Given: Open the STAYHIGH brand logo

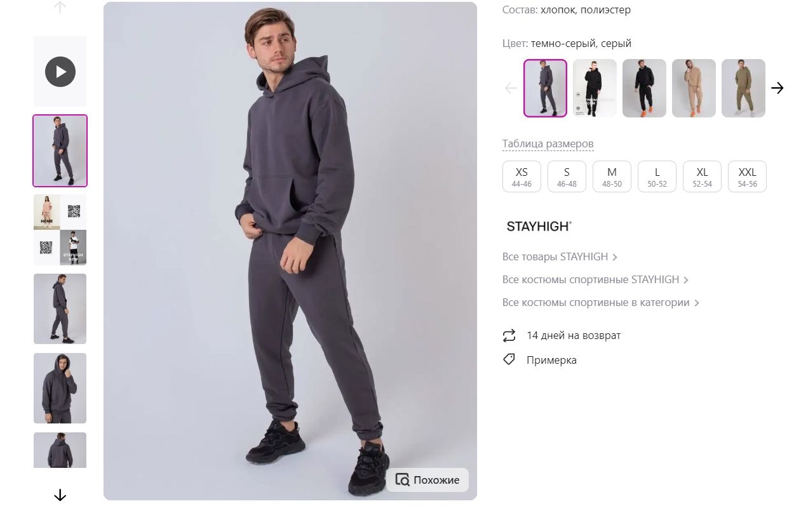Looking at the screenshot, I should pyautogui.click(x=539, y=226).
